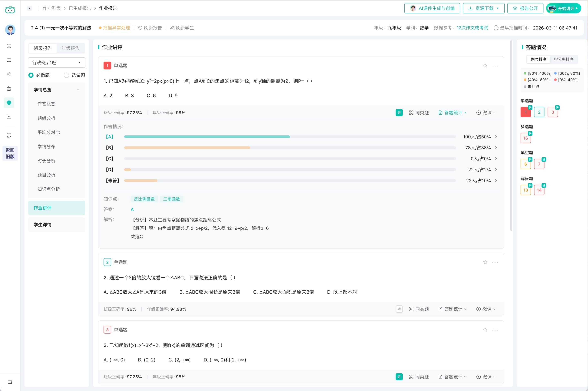Star question 1
Screen dimensions: 588x391
(x=485, y=66)
